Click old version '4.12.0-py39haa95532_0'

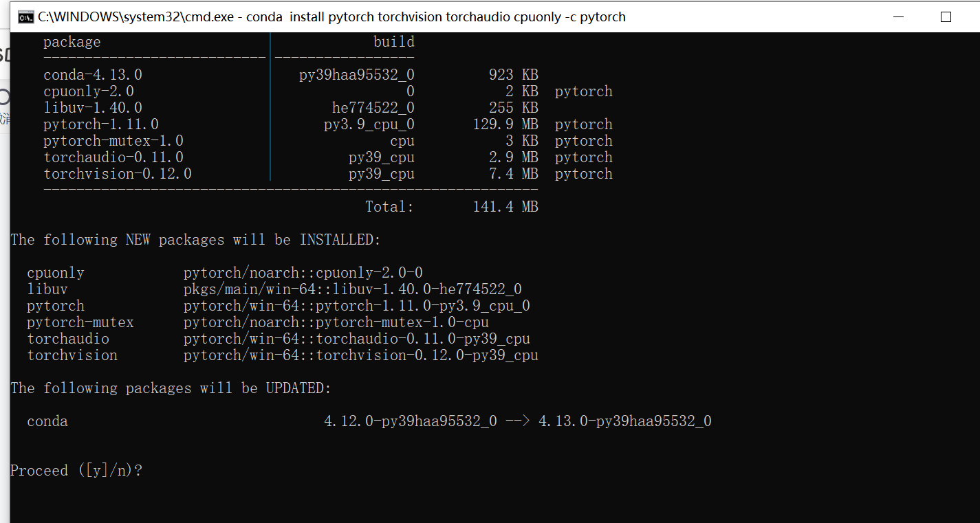(411, 421)
